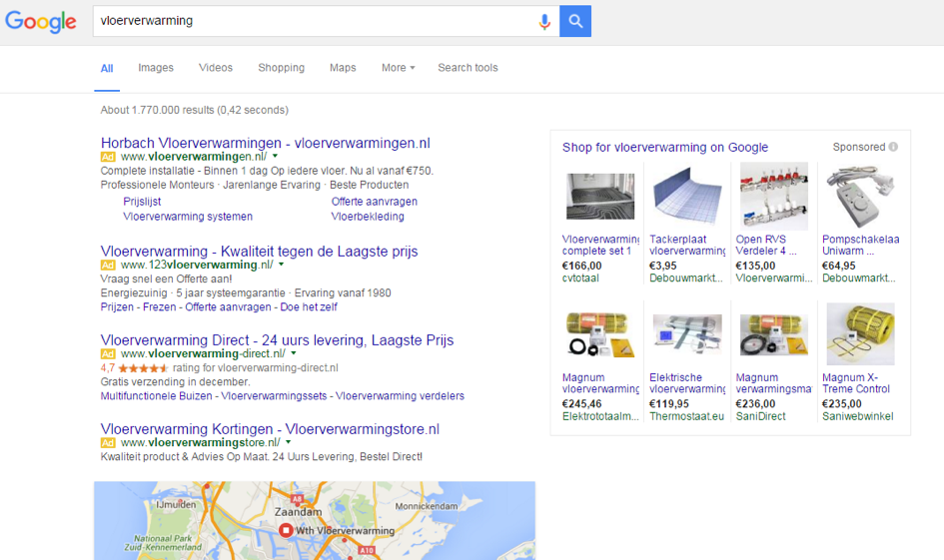Viewport: 944px width, 560px height.
Task: Click Magnum verwarmingsmat €236,00 product image
Action: 773,334
